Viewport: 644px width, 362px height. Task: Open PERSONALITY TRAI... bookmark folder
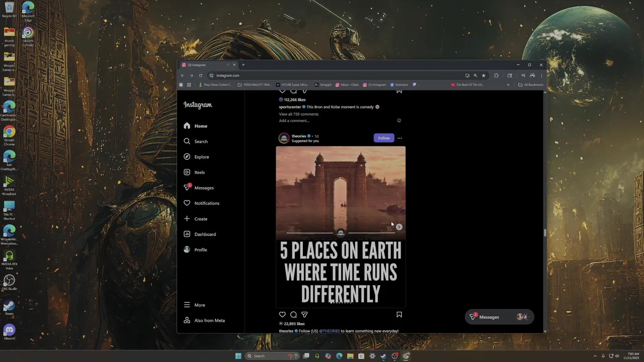255,85
